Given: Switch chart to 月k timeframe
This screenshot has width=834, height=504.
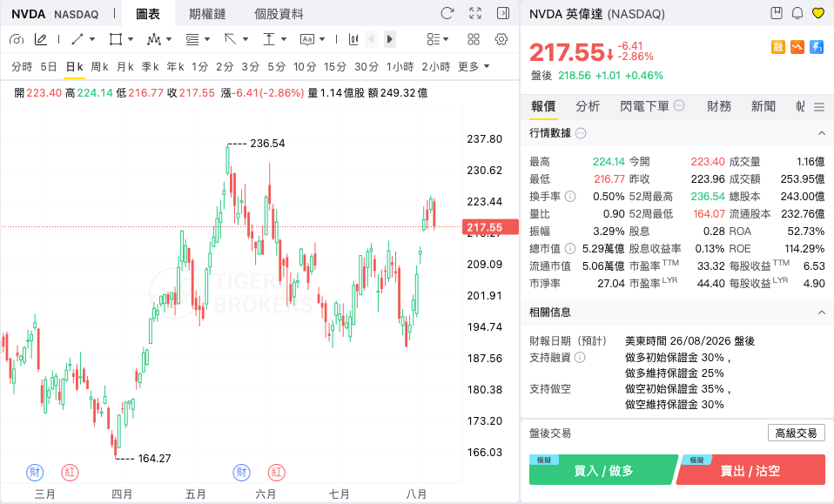Looking at the screenshot, I should click(x=125, y=66).
